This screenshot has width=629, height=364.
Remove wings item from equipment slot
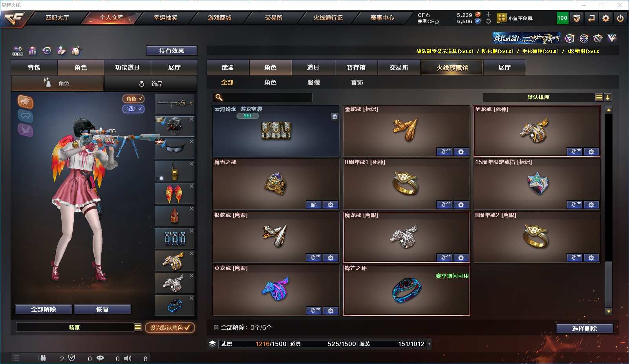tap(192, 186)
